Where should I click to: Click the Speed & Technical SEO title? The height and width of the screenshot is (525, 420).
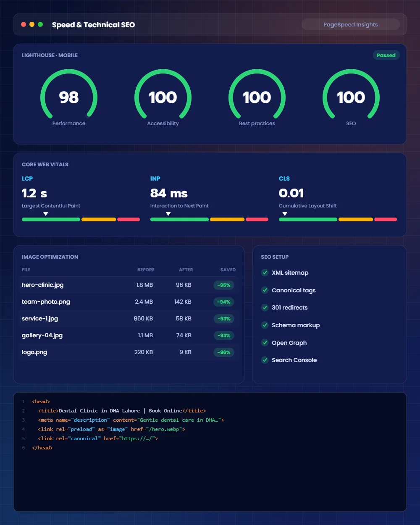93,25
